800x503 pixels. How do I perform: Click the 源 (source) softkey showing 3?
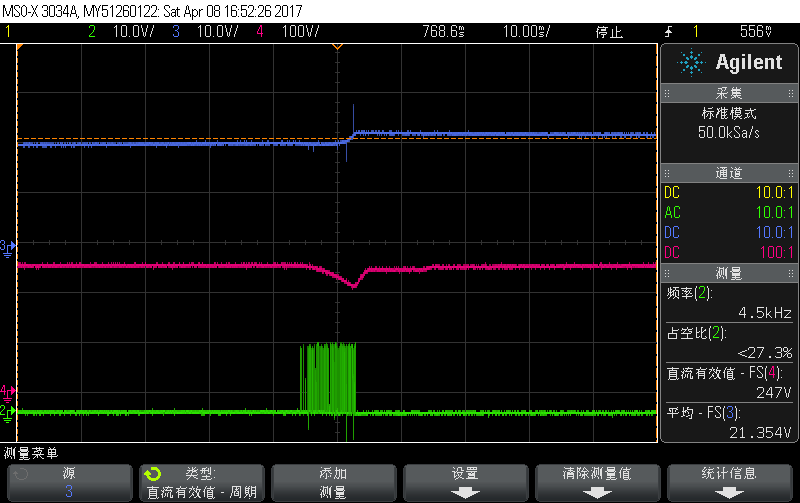69,483
